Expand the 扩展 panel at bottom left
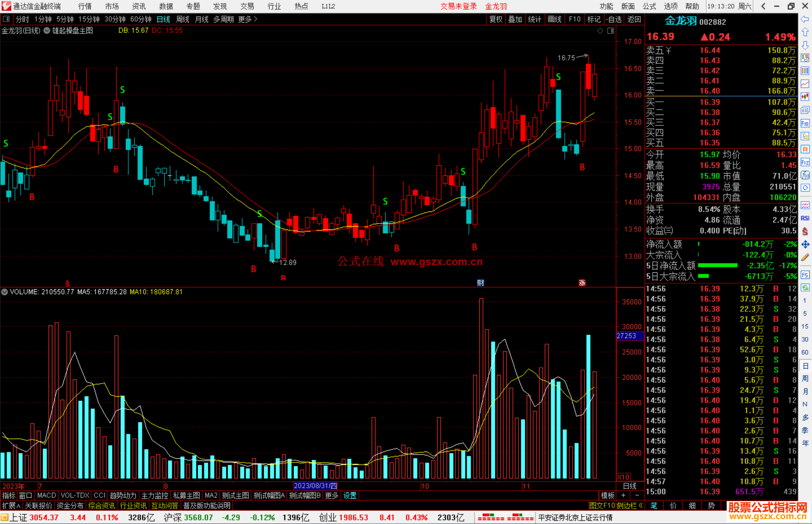812x524 pixels. click(x=11, y=506)
